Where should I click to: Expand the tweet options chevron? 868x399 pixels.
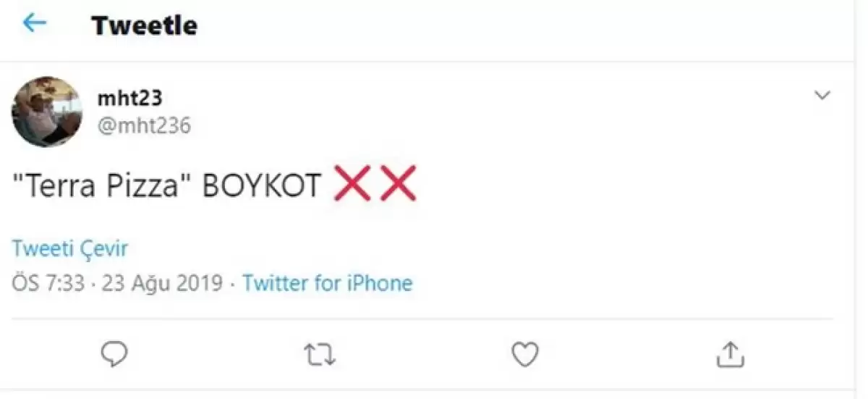coord(822,96)
